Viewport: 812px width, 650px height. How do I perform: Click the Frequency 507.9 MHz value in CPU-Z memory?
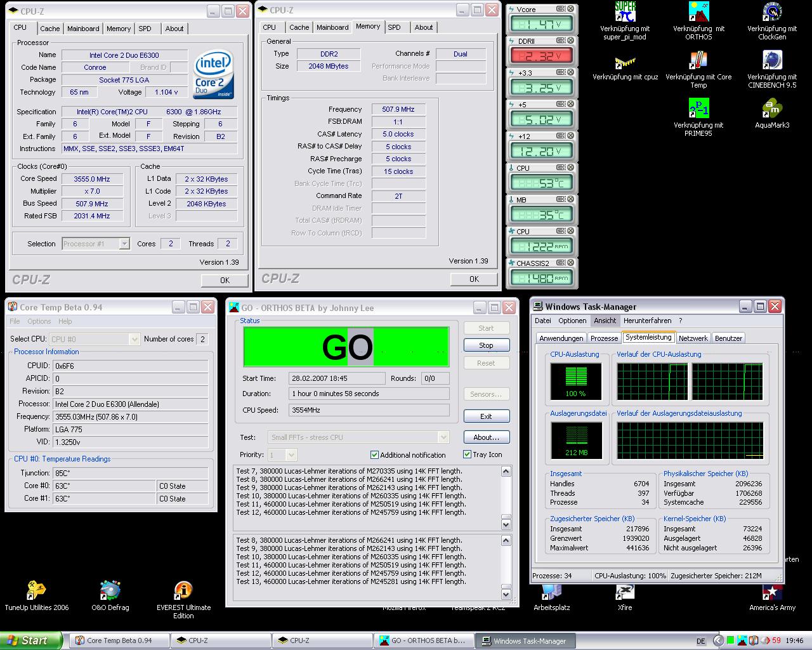click(398, 109)
